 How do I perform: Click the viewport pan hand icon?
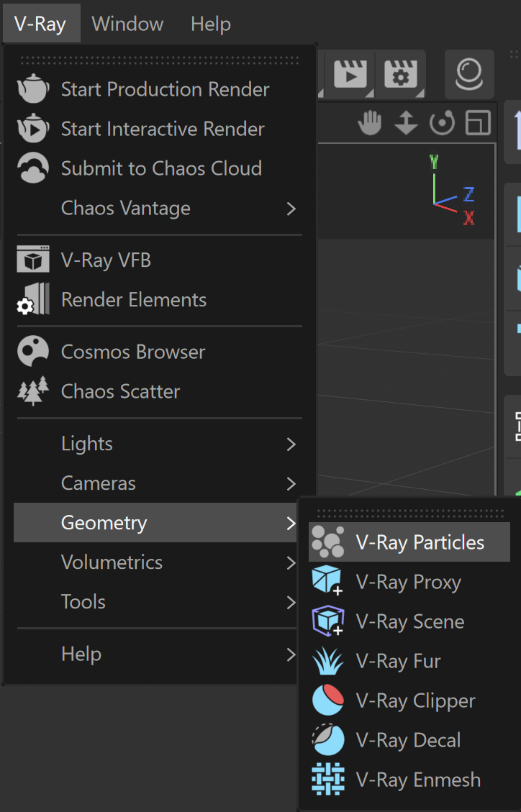tap(369, 123)
